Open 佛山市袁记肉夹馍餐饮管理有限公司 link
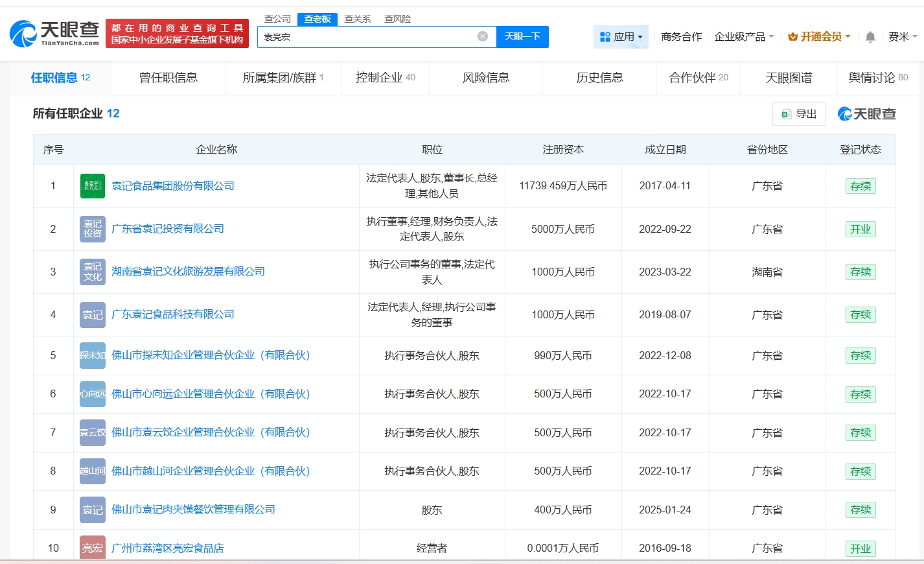The width and height of the screenshot is (924, 564). click(193, 510)
